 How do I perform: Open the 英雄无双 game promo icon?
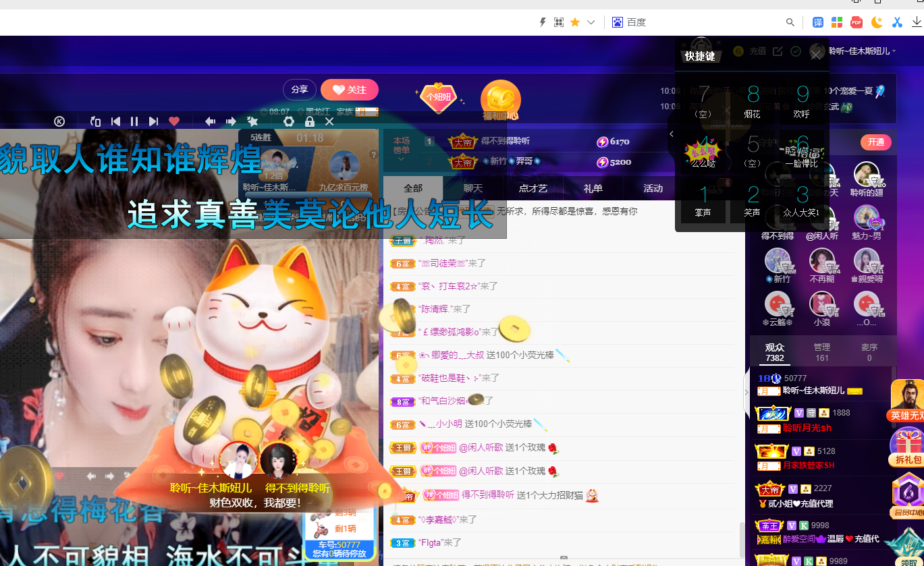click(907, 401)
